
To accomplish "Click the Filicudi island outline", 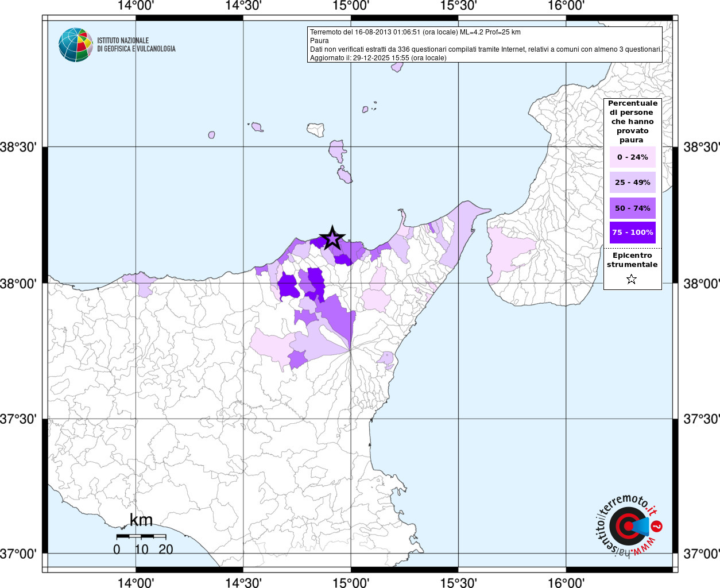I will coord(257,126).
